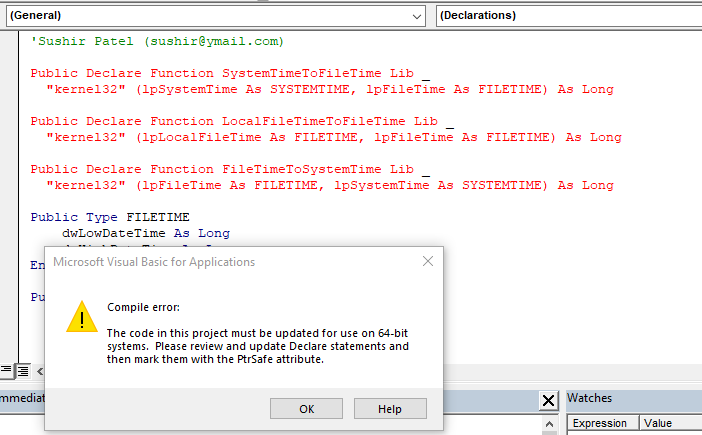702x435 pixels.
Task: Click the 'Compile error:' text
Action: click(143, 307)
